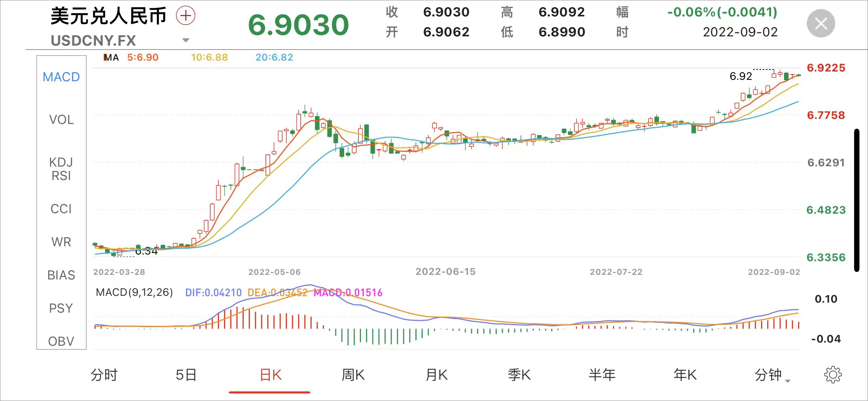Add USDCNY to watchlist plus icon
The image size is (868, 401).
[186, 16]
